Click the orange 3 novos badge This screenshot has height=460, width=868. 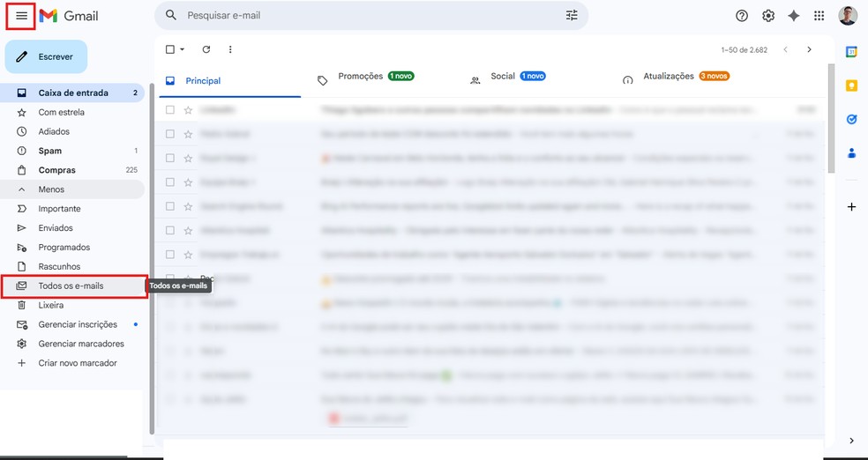(x=714, y=76)
